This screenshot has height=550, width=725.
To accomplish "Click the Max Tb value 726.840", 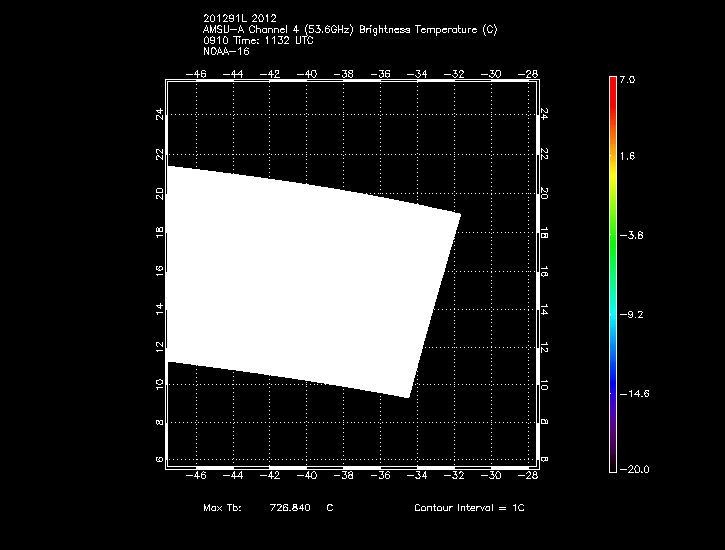I will point(288,509).
